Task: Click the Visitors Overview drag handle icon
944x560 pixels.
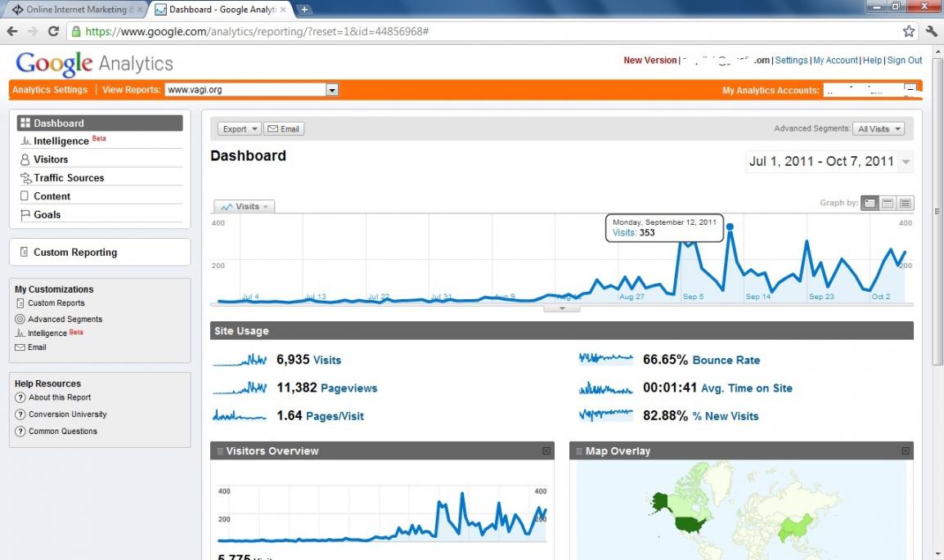Action: (220, 451)
